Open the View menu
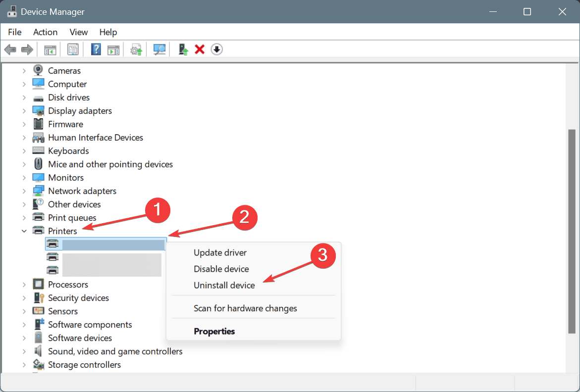 tap(78, 32)
